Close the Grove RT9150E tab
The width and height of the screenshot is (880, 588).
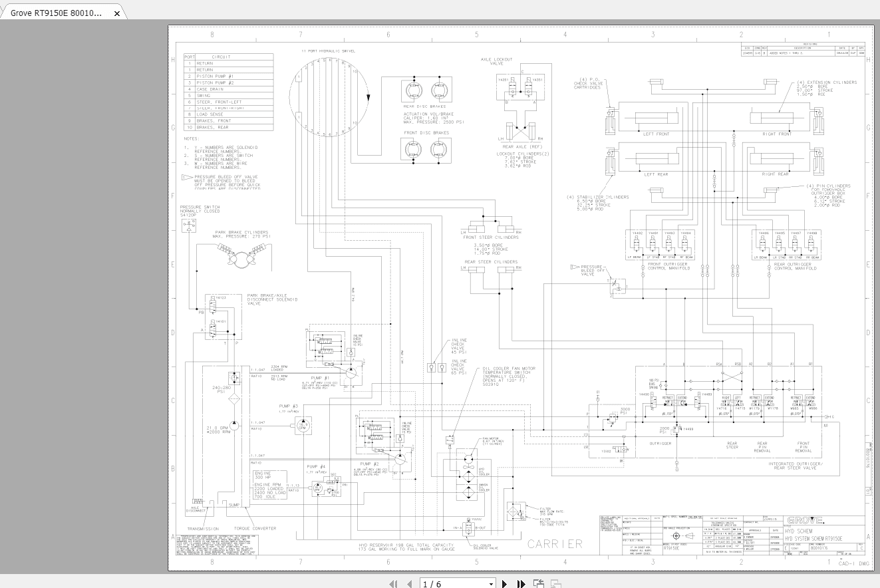117,13
